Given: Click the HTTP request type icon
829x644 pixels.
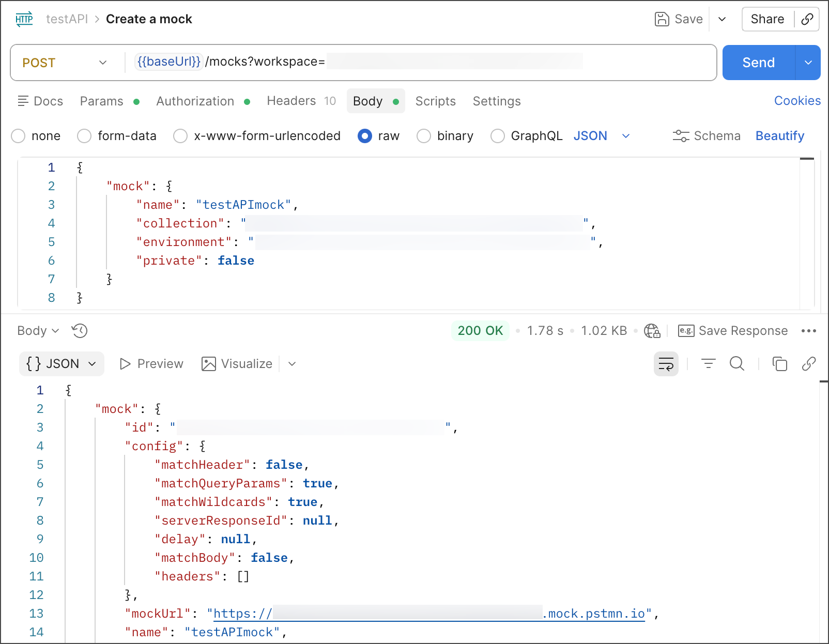Looking at the screenshot, I should point(24,19).
